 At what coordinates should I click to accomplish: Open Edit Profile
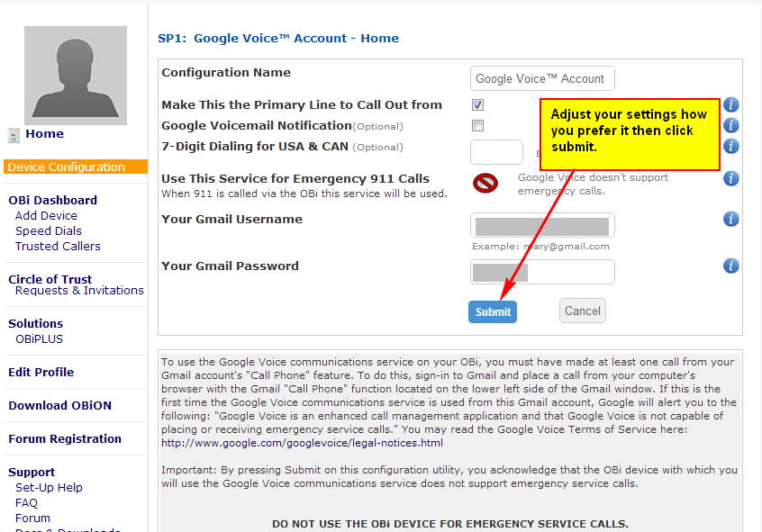pyautogui.click(x=41, y=372)
